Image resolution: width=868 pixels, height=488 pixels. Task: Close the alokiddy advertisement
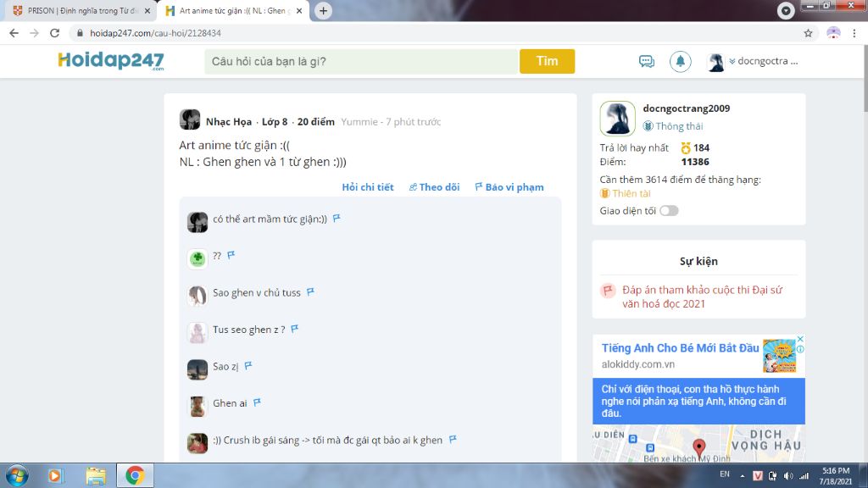800,339
